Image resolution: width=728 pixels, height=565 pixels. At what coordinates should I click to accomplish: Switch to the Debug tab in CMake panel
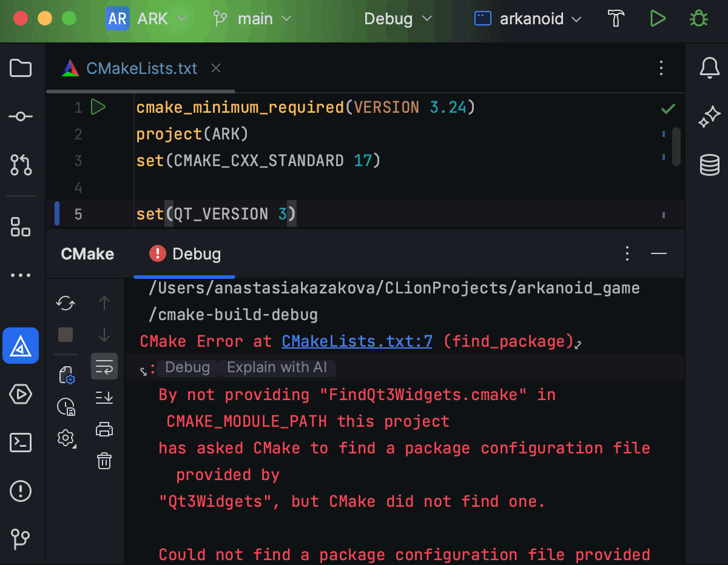tap(186, 253)
